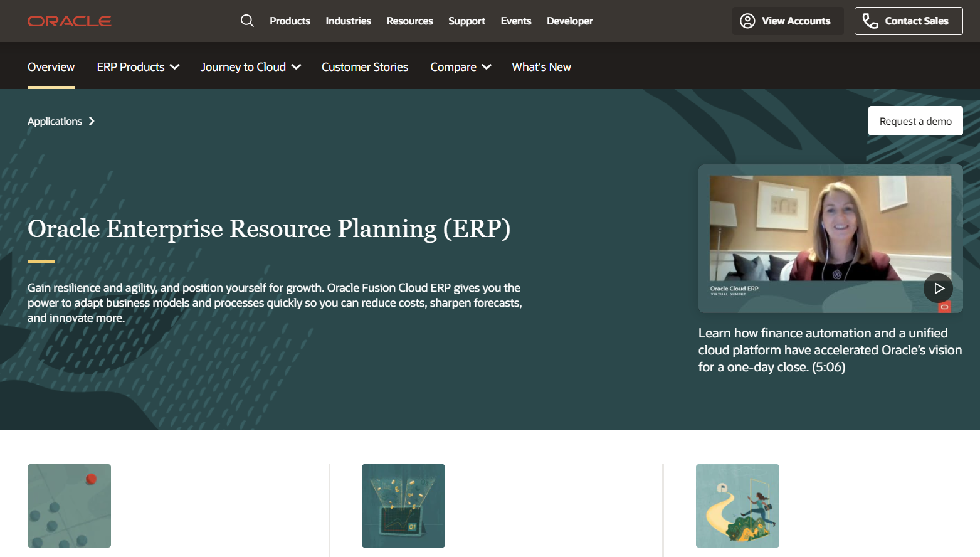The height and width of the screenshot is (557, 980).
Task: Click the chevron next to Applications
Action: [92, 121]
